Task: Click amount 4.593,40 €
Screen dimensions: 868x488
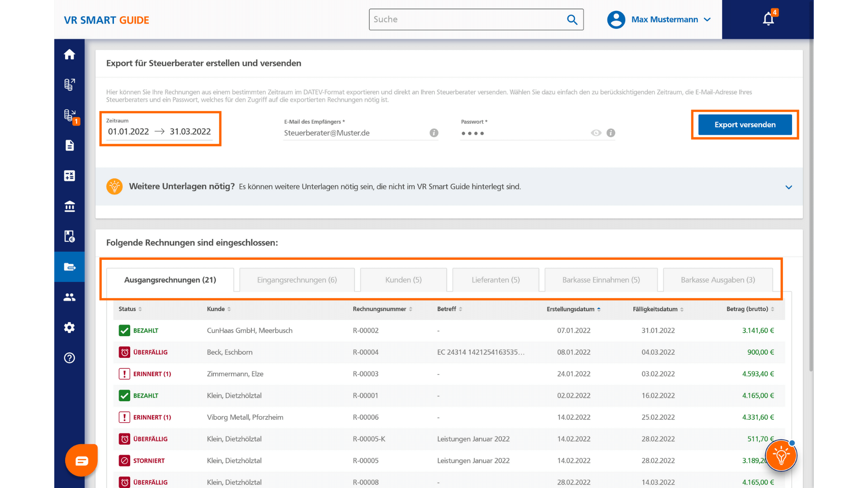Action: pos(758,374)
